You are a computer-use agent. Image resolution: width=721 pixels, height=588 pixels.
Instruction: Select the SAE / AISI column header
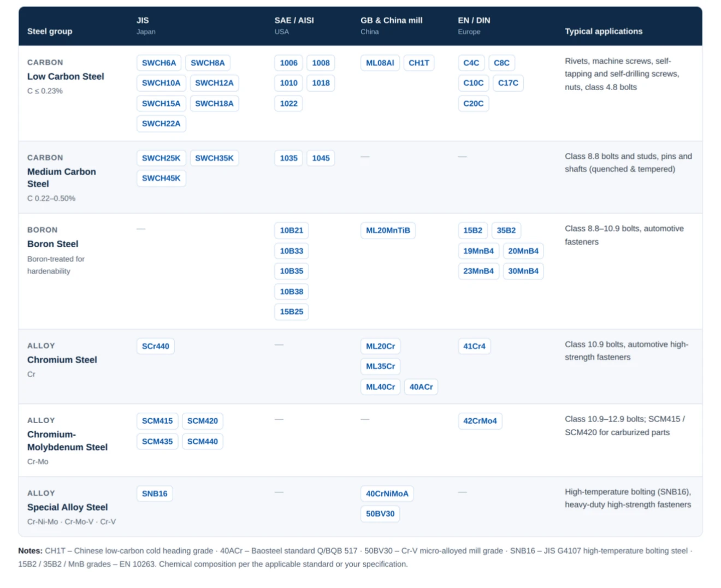pyautogui.click(x=294, y=26)
